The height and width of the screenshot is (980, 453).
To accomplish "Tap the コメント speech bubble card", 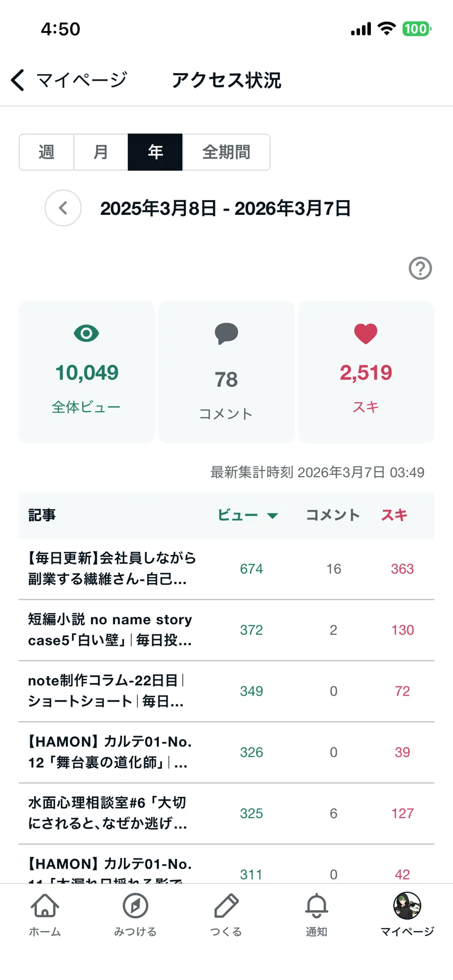I will click(226, 372).
